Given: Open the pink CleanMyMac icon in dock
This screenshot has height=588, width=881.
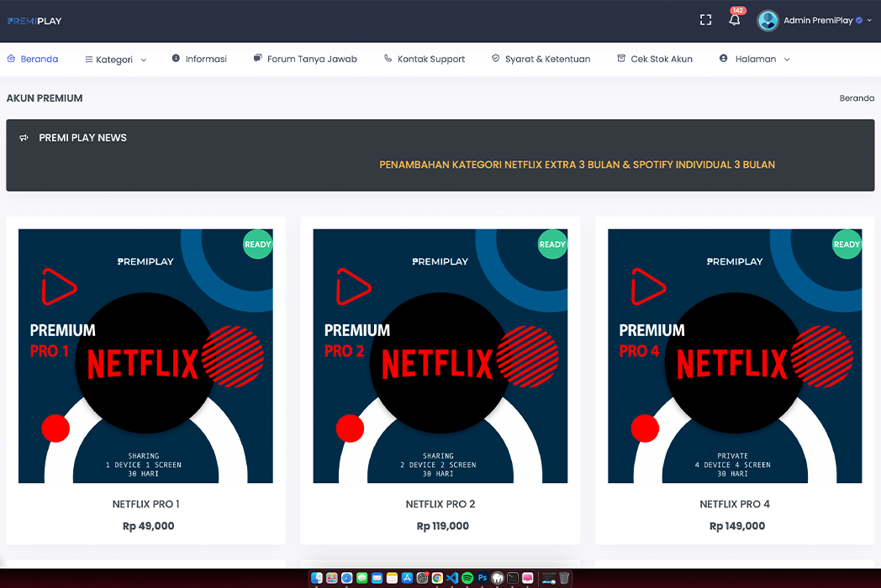Looking at the screenshot, I should tap(528, 578).
